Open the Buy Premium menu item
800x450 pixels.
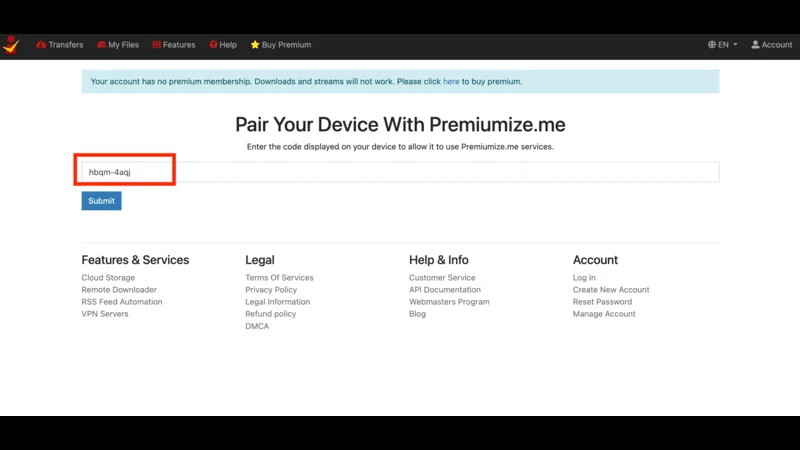click(x=286, y=45)
